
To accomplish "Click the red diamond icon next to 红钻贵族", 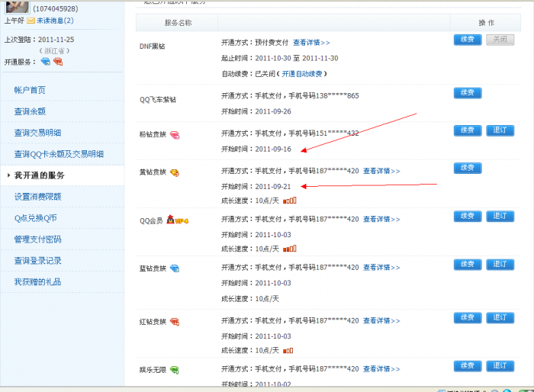I will [175, 322].
